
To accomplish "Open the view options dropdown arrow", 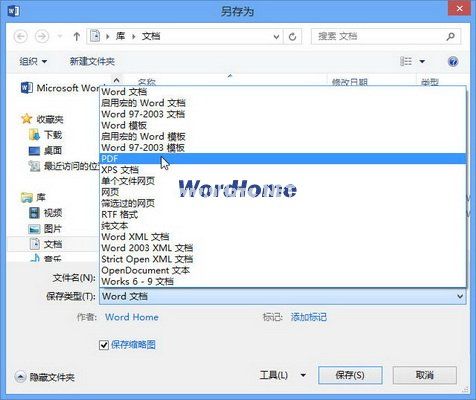I will (x=422, y=61).
